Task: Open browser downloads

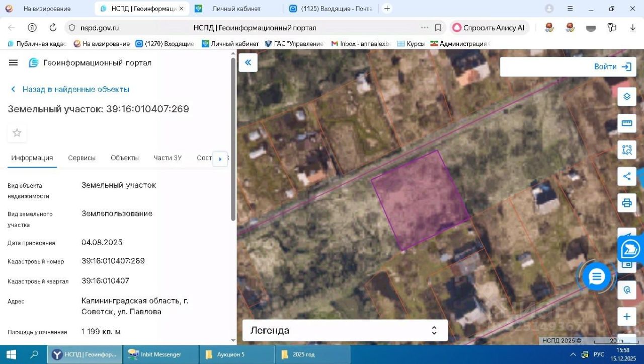Action: pos(633,28)
